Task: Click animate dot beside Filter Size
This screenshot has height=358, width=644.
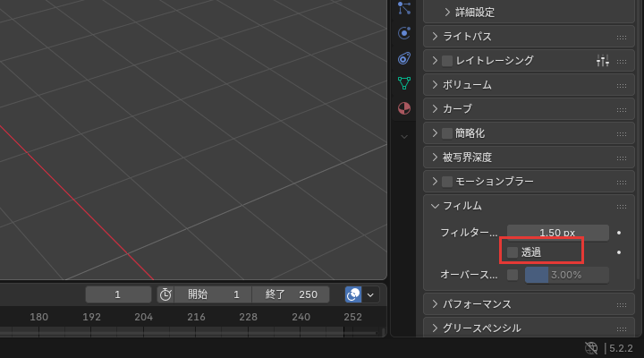Action: (x=619, y=233)
